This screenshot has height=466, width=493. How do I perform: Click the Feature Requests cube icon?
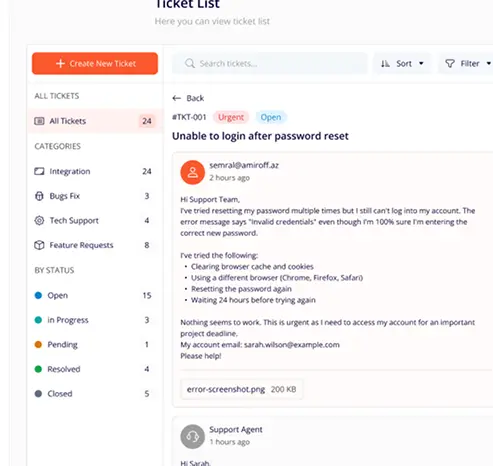(x=39, y=245)
